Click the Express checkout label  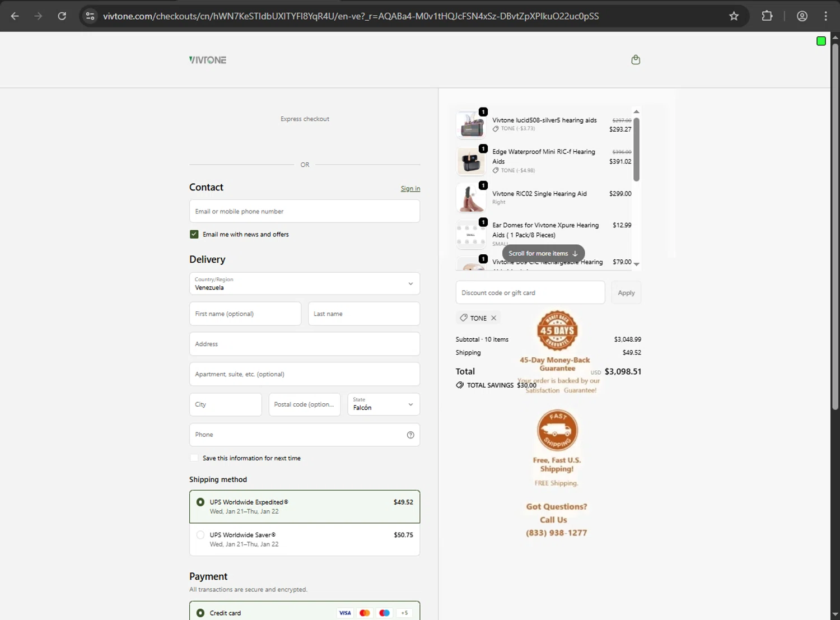pyautogui.click(x=305, y=119)
